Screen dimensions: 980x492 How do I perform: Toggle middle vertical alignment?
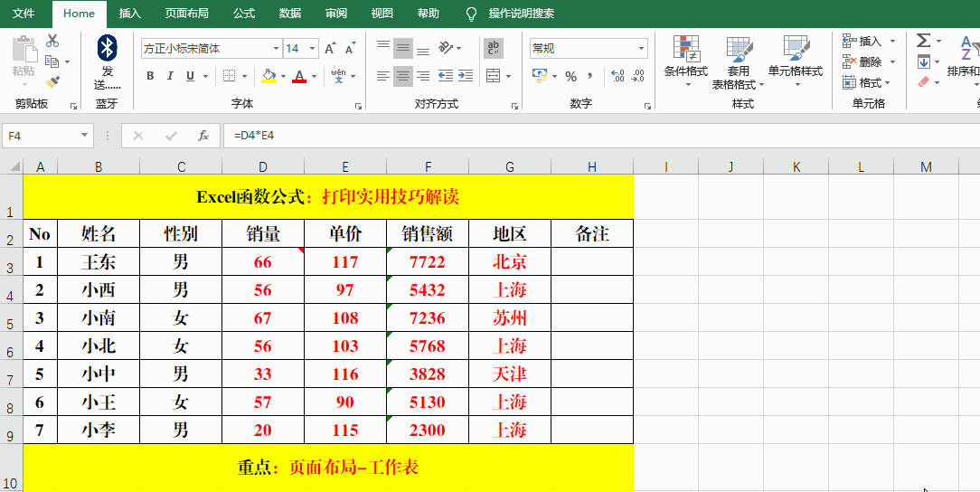pos(403,48)
